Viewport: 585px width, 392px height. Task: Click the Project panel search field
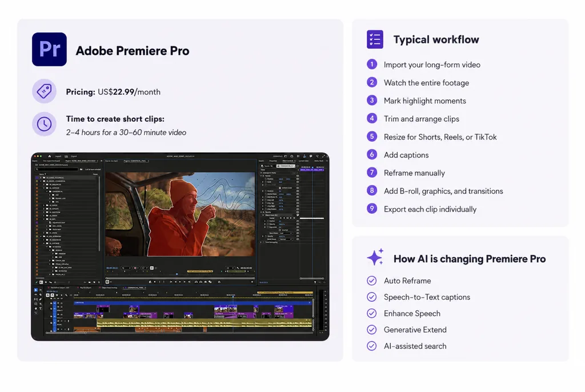point(57,170)
